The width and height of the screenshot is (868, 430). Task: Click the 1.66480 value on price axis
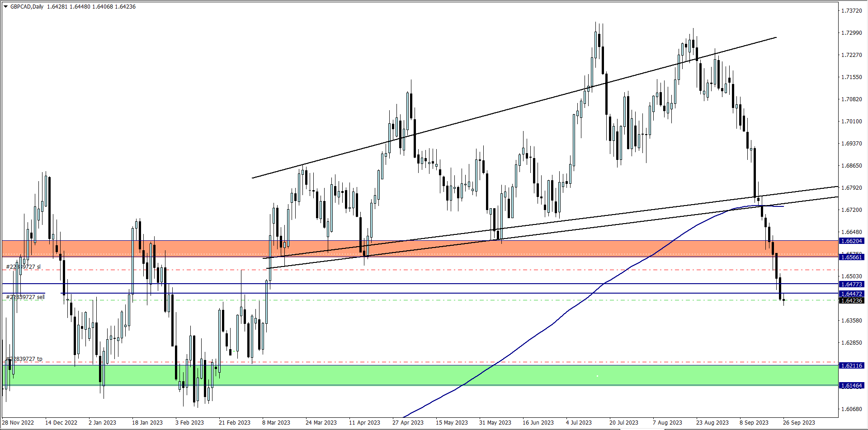851,232
